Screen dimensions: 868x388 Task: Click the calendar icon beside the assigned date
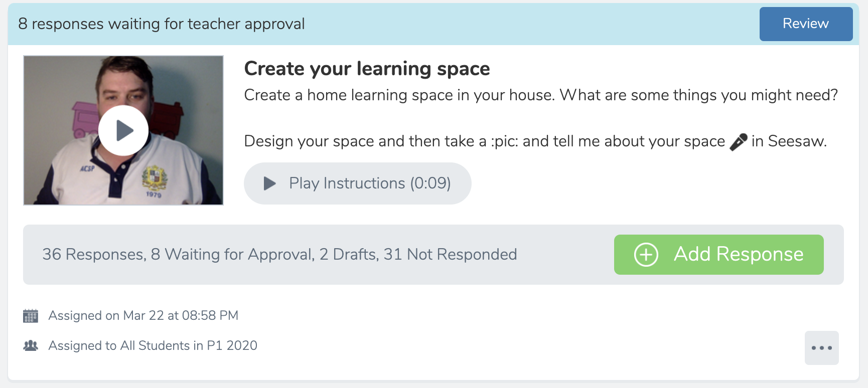[x=31, y=316]
